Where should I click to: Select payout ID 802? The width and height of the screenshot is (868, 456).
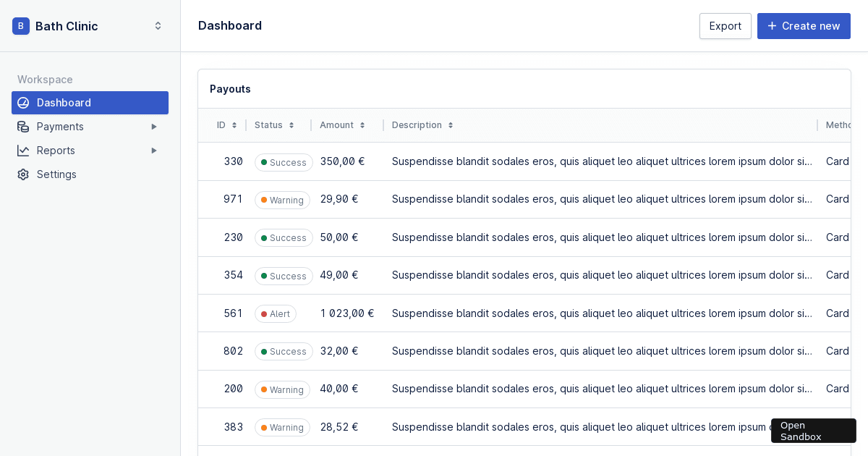click(x=233, y=351)
